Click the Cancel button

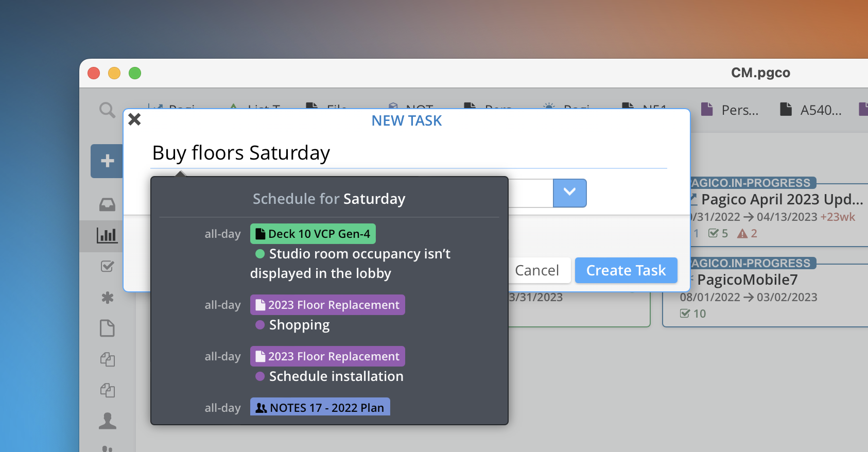(x=537, y=270)
